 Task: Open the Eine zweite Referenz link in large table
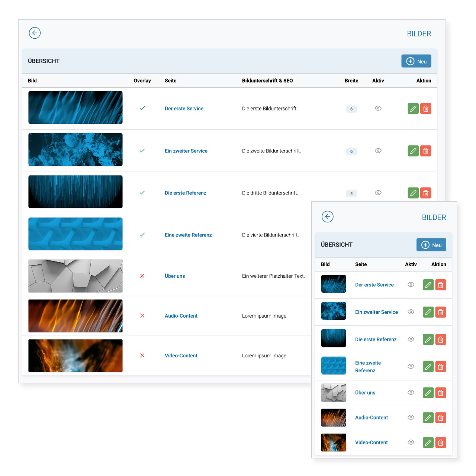188,235
